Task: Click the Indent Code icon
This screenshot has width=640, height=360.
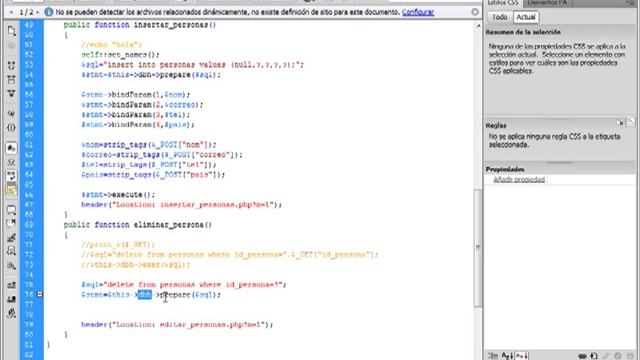Action: [x=11, y=285]
